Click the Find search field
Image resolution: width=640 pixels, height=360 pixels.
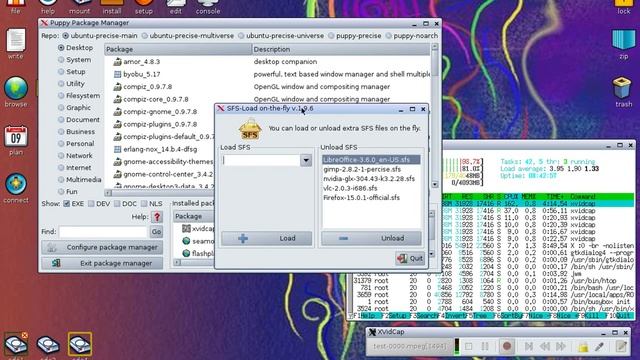tap(103, 232)
